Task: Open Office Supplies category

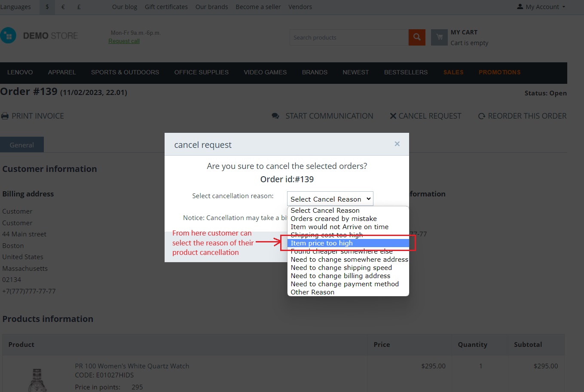Action: pos(202,72)
